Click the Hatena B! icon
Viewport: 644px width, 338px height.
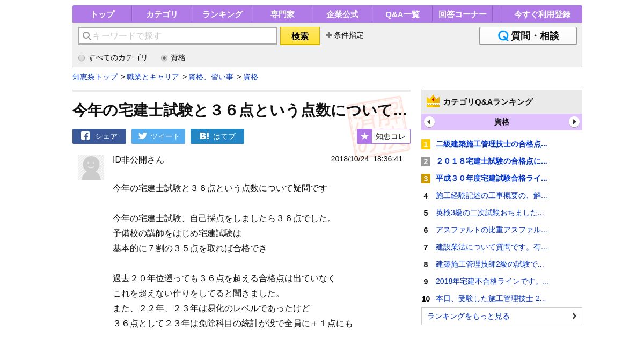pyautogui.click(x=204, y=136)
